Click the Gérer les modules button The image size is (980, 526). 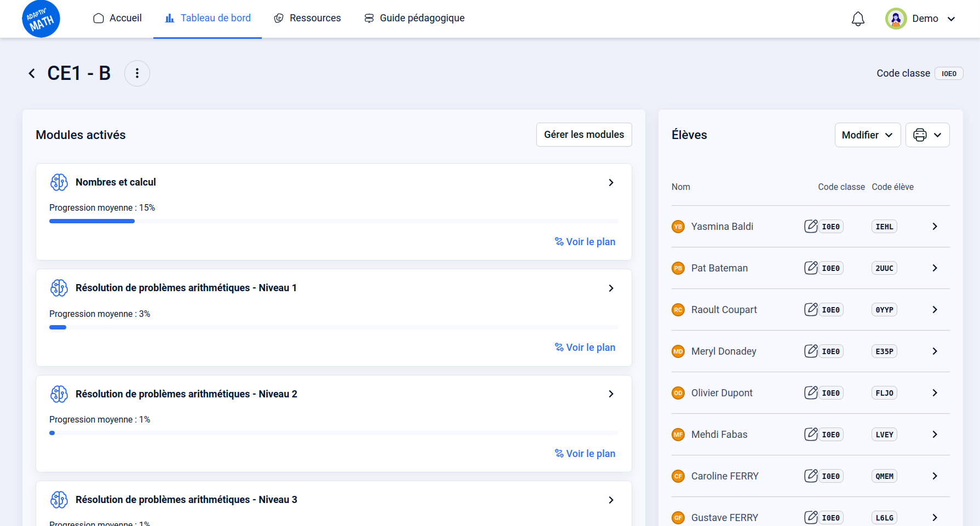pyautogui.click(x=584, y=135)
